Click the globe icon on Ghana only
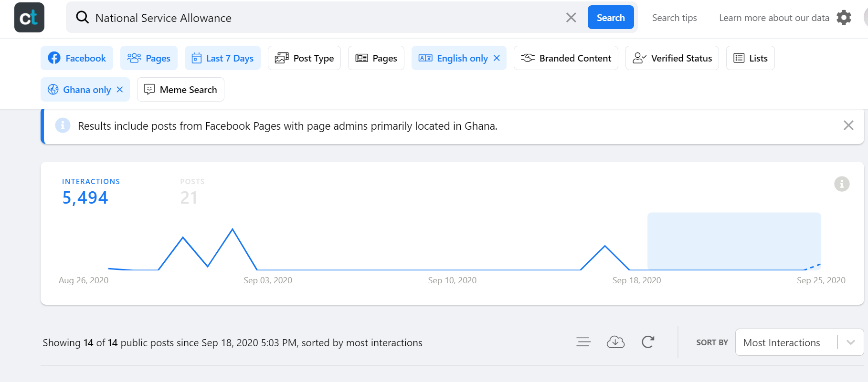Viewport: 868px width, 382px height. click(53, 90)
